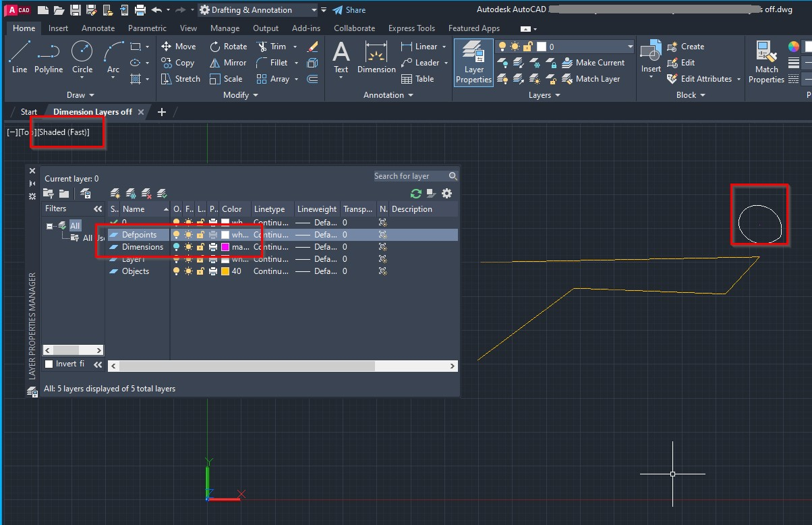Click the Open file icon in quick access toolbar
This screenshot has height=525, width=812.
(x=59, y=10)
